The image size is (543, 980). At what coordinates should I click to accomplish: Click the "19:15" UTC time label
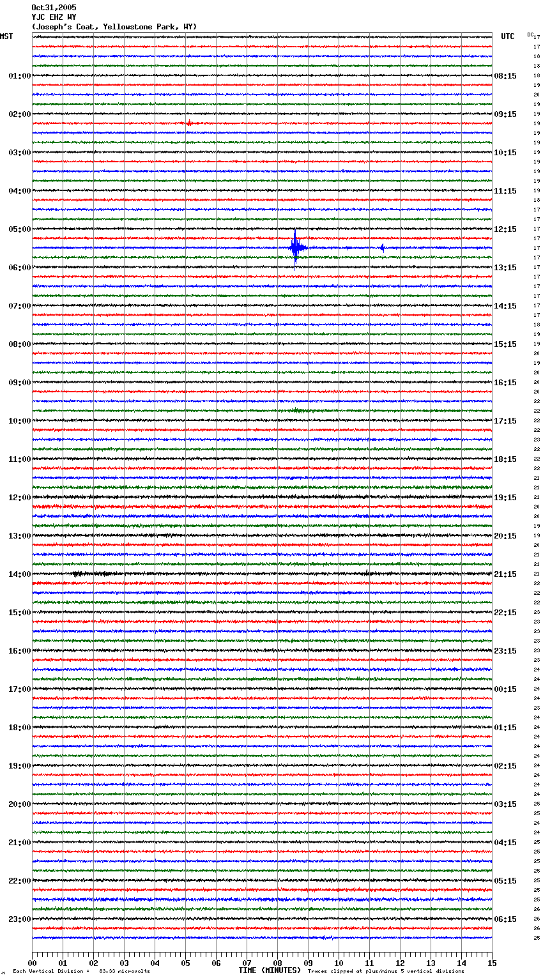pyautogui.click(x=505, y=498)
